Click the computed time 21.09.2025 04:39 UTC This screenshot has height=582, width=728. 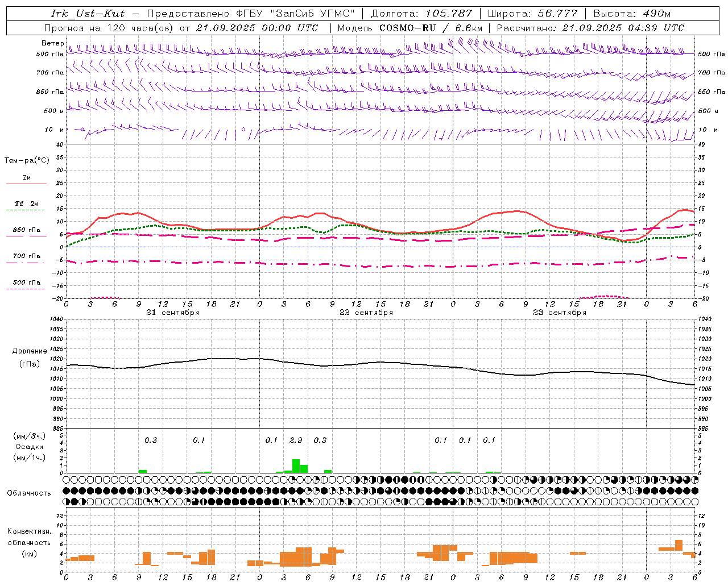pyautogui.click(x=623, y=27)
